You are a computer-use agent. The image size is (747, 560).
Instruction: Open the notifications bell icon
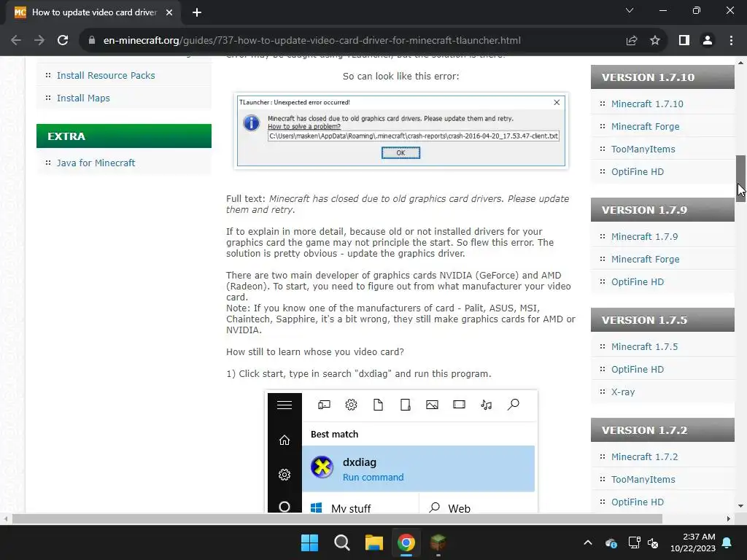[727, 542]
